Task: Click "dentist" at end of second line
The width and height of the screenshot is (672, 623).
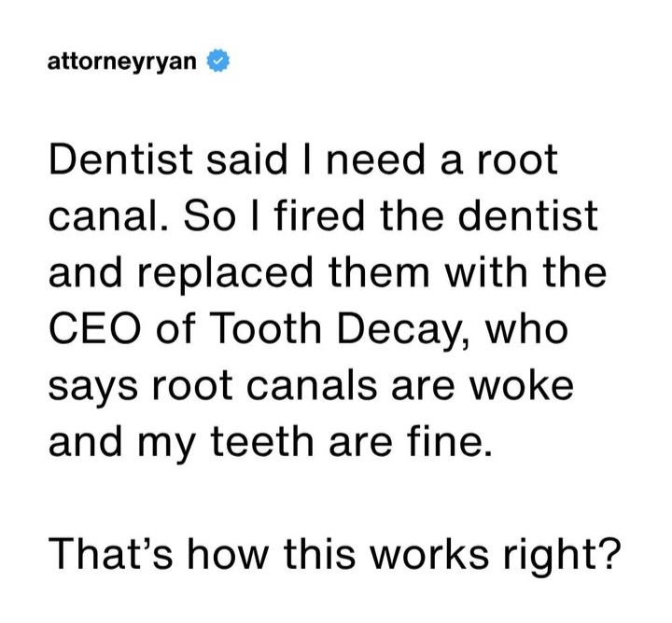Action: tap(527, 215)
